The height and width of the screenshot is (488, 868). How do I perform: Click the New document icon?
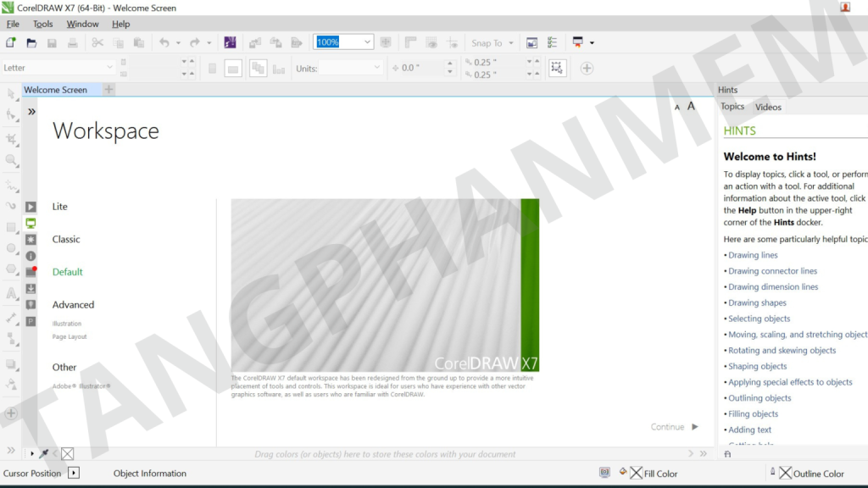[11, 42]
